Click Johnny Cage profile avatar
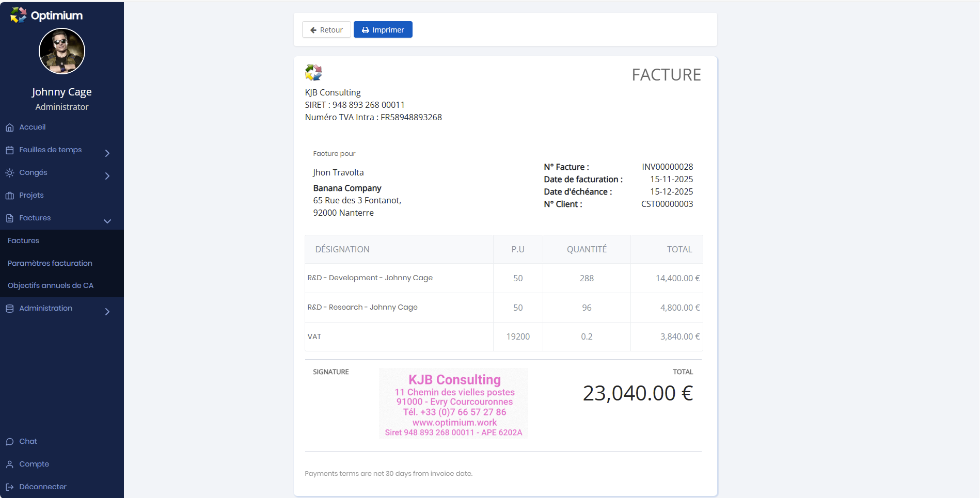Viewport: 980px width, 498px height. point(62,51)
